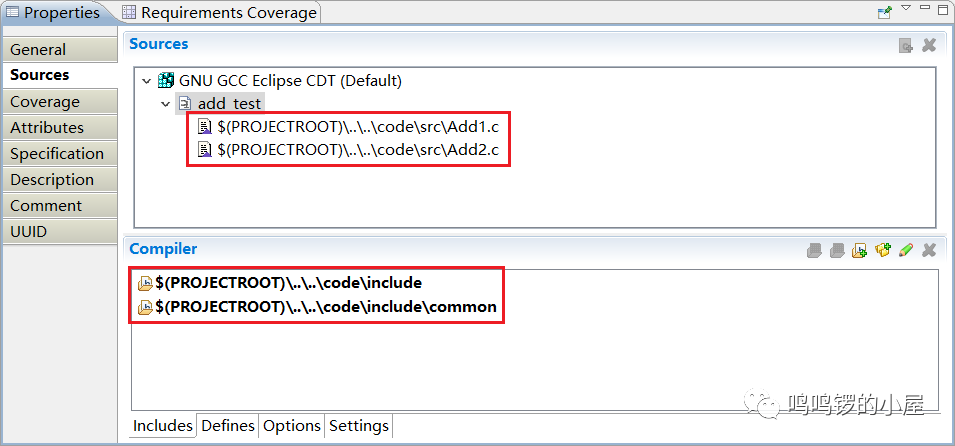The height and width of the screenshot is (446, 955).
Task: Switch to the Requirements Coverage tab
Action: coord(220,13)
